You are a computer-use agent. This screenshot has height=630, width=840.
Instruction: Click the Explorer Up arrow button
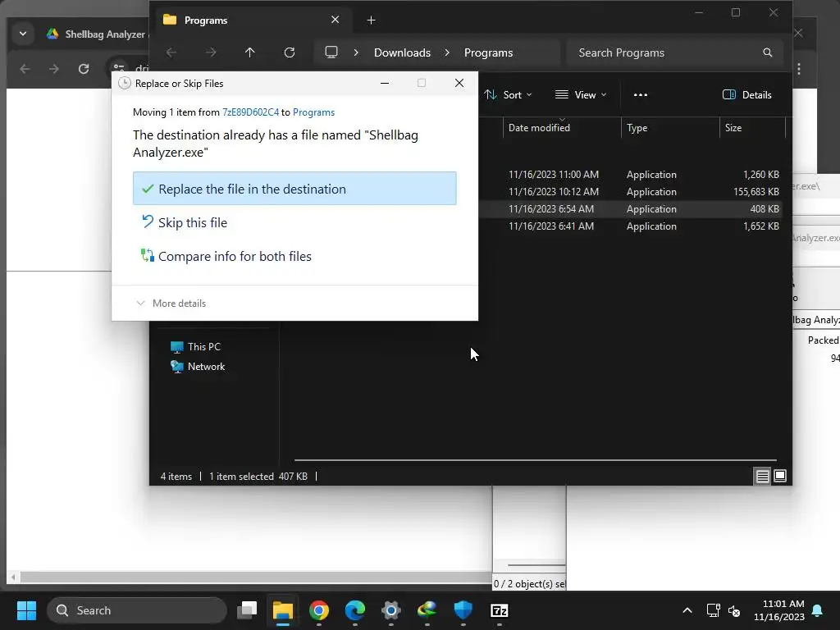point(249,52)
